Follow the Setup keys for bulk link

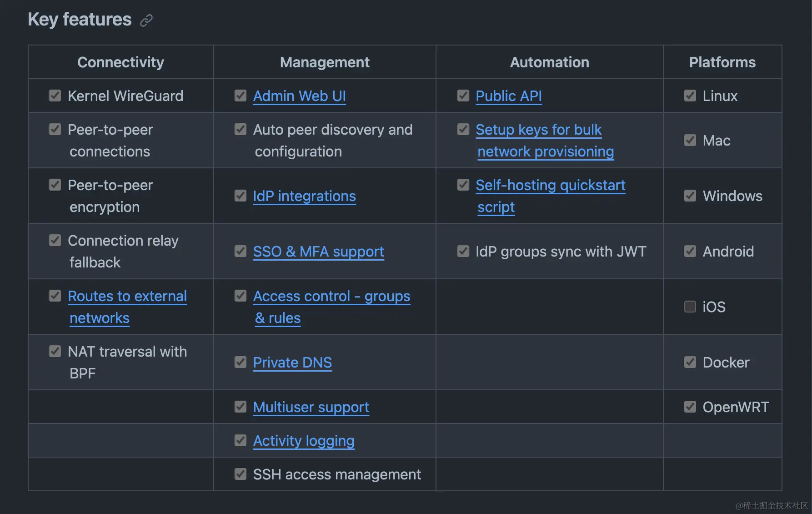(x=538, y=130)
